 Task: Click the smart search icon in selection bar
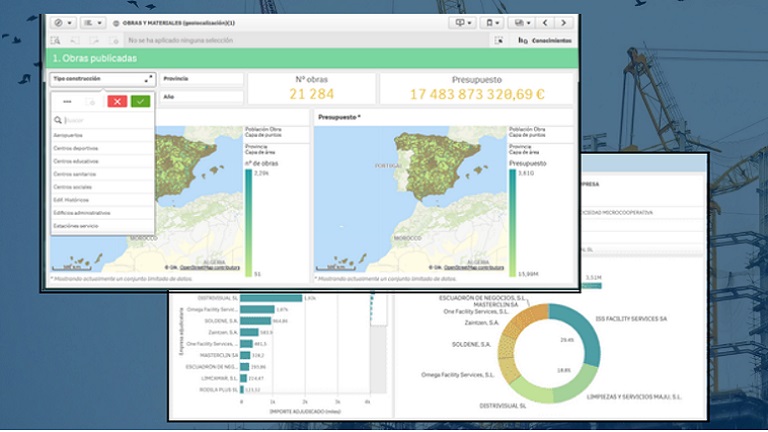click(56, 40)
